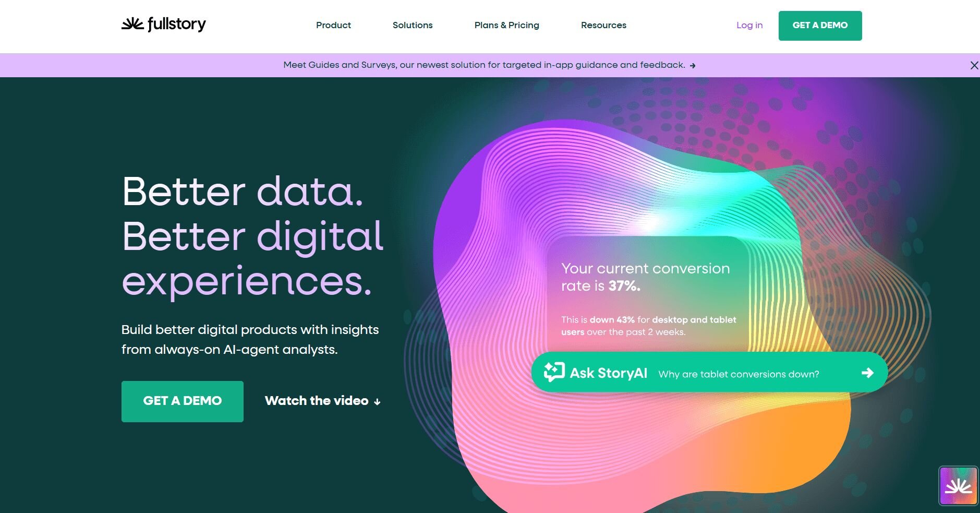The height and width of the screenshot is (513, 980).
Task: Click the down arrow beside Watch the video
Action: 377,401
